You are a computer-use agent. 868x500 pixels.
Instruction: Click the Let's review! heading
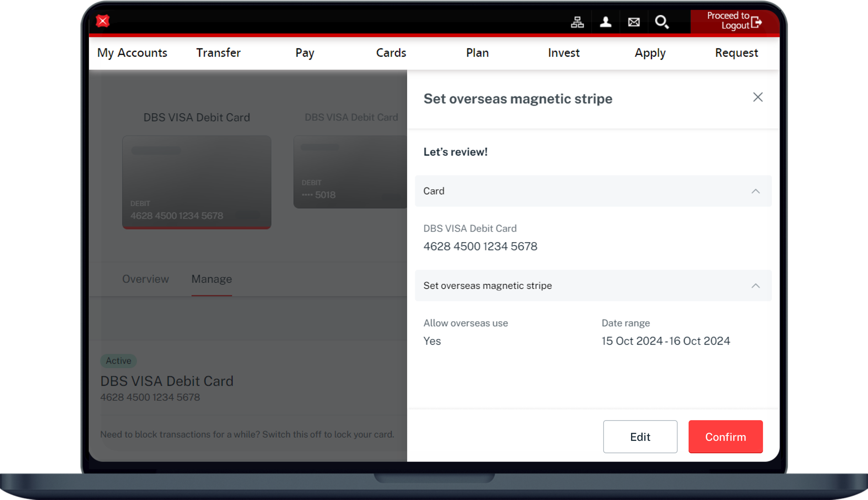click(x=455, y=152)
